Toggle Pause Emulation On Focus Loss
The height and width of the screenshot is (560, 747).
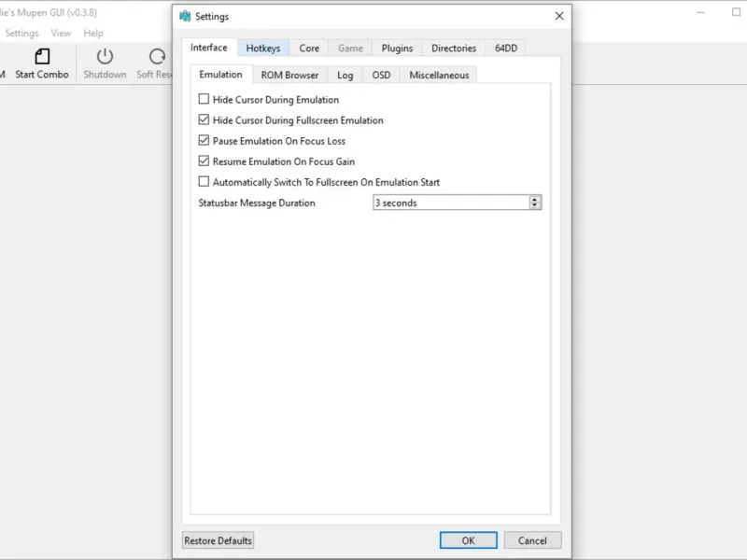click(204, 140)
